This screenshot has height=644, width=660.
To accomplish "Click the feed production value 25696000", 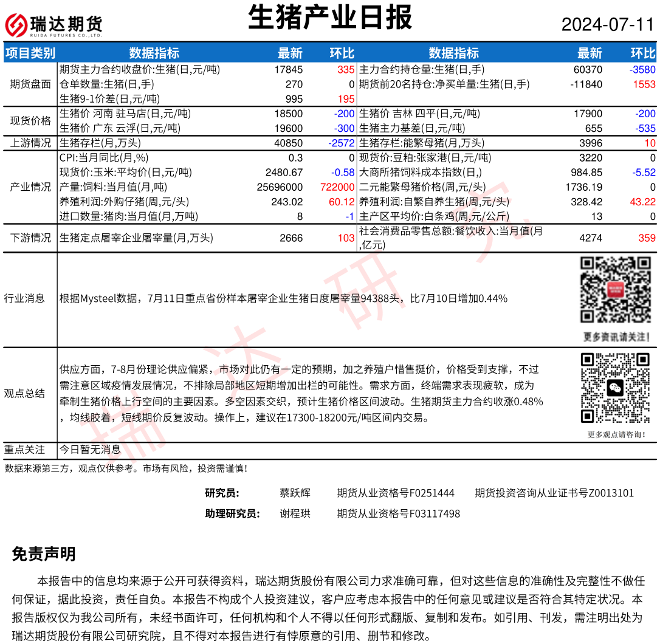I will click(280, 187).
